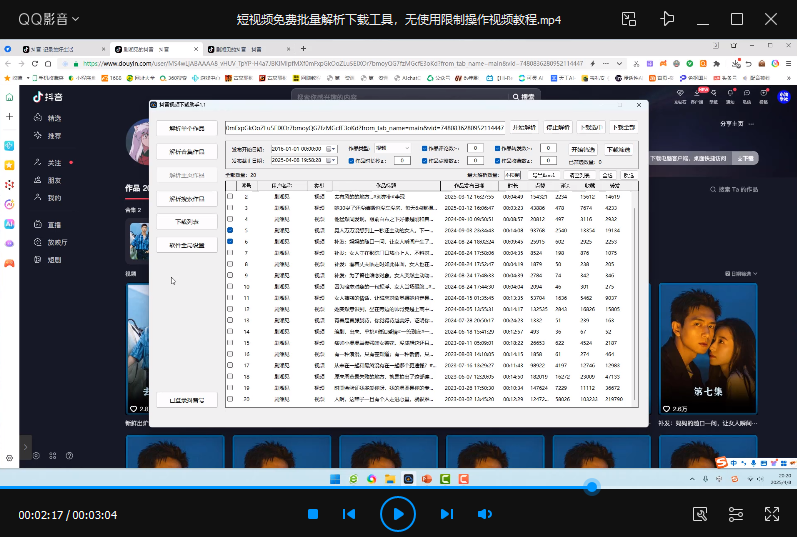Expand the address bar chevron dropdown

pos(619,64)
